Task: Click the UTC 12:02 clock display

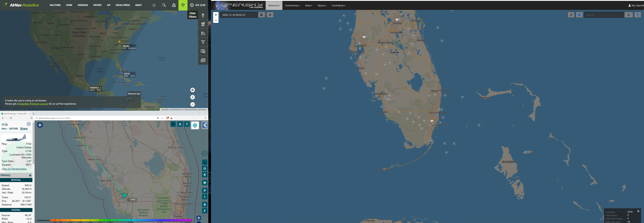Action: tap(198, 5)
